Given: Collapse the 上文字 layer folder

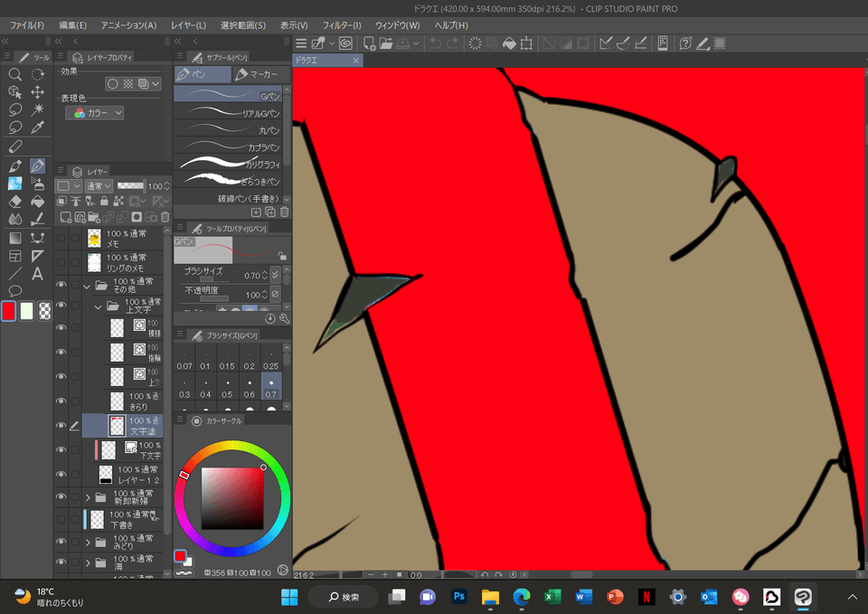Looking at the screenshot, I should (98, 306).
